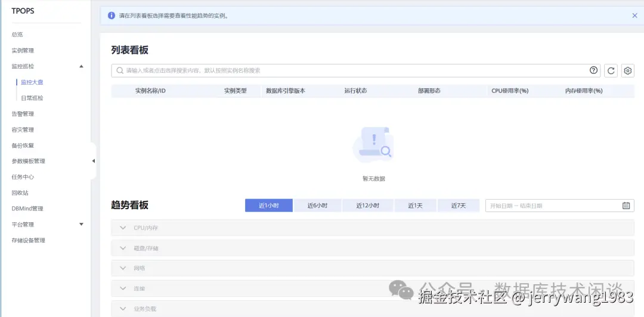
Task: Expand the 磁盘/存储 trend section
Action: [373, 248]
